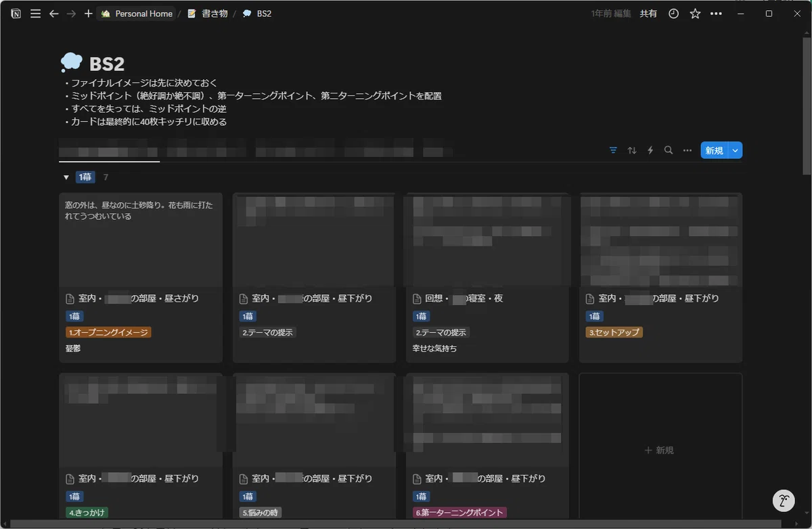Click the ファイナルイメージ description line
812x529 pixels.
[140, 83]
